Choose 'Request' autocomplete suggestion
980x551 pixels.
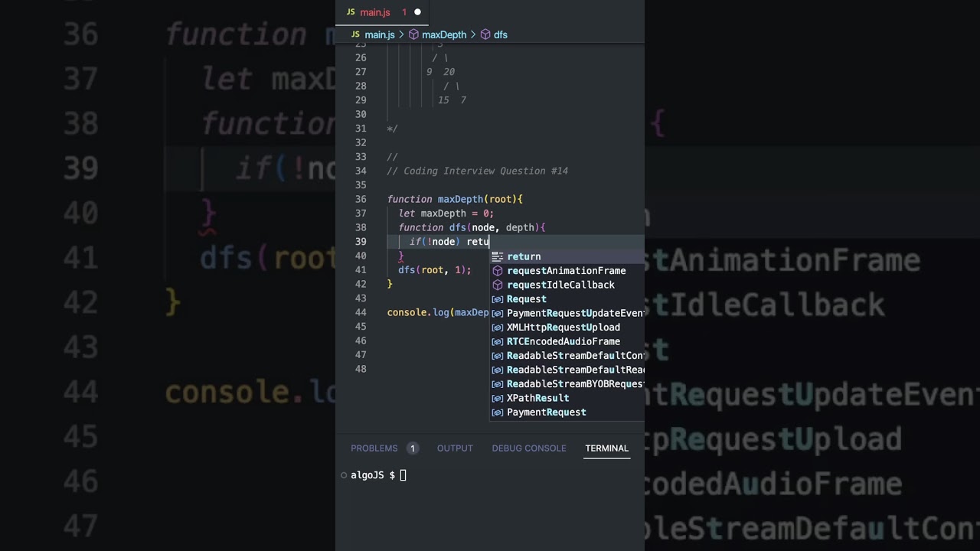click(x=567, y=299)
